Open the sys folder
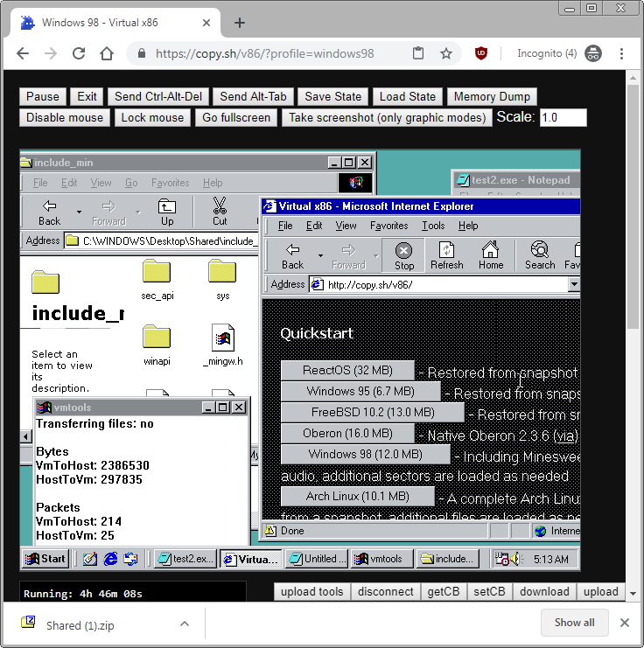This screenshot has width=644, height=648. point(222,280)
